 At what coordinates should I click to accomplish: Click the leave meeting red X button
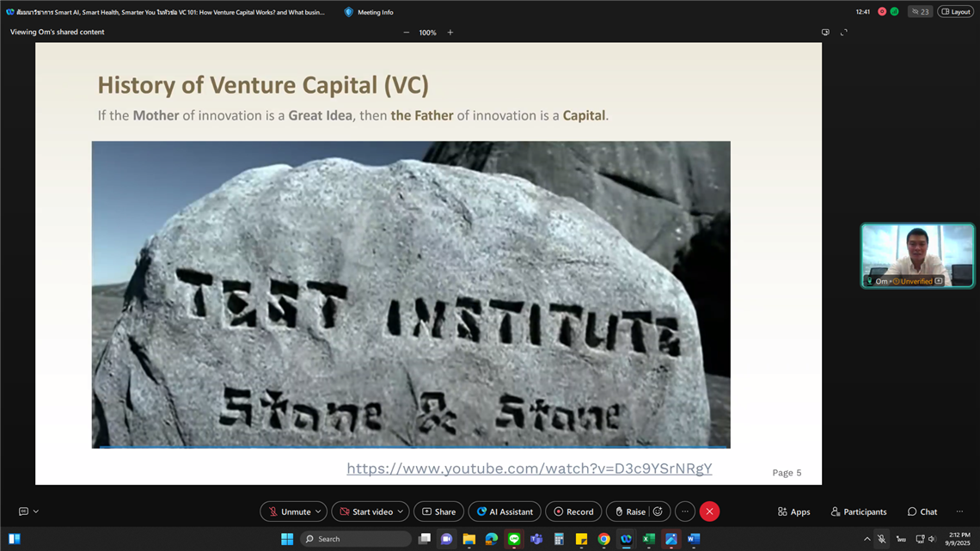coord(709,511)
